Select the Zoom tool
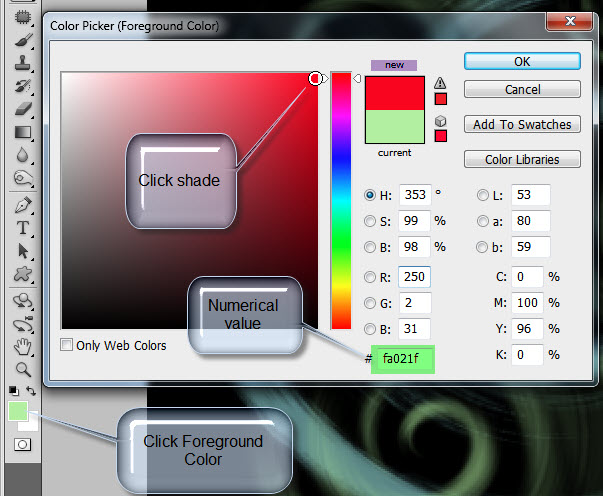 (x=23, y=369)
